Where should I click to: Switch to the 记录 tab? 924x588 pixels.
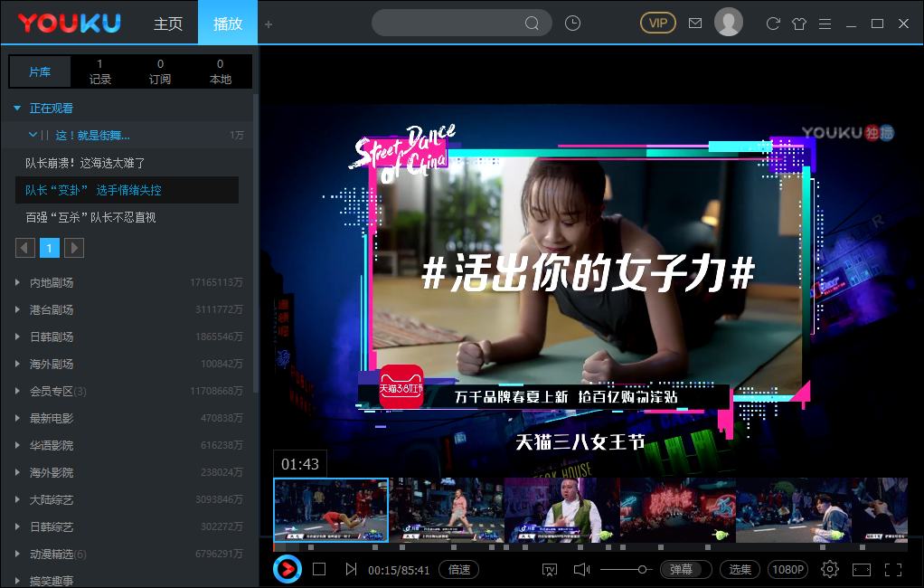coord(99,72)
